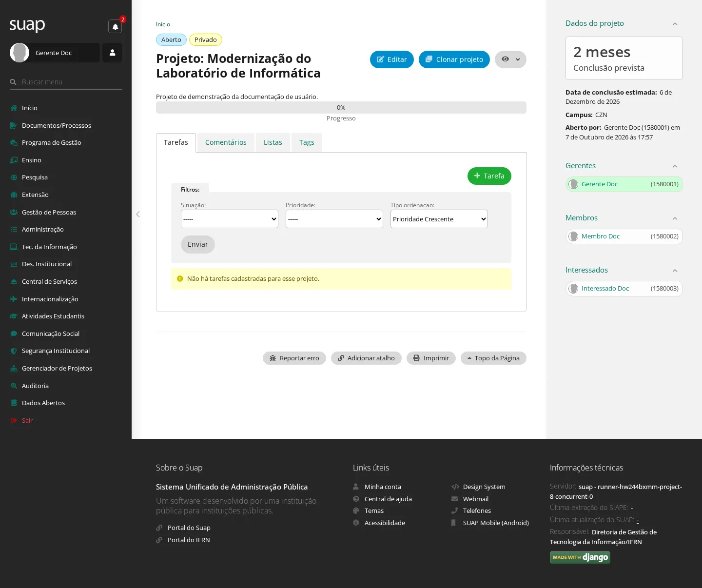Add a new task with Tarefa button
Image resolution: width=702 pixels, height=588 pixels.
pos(489,176)
